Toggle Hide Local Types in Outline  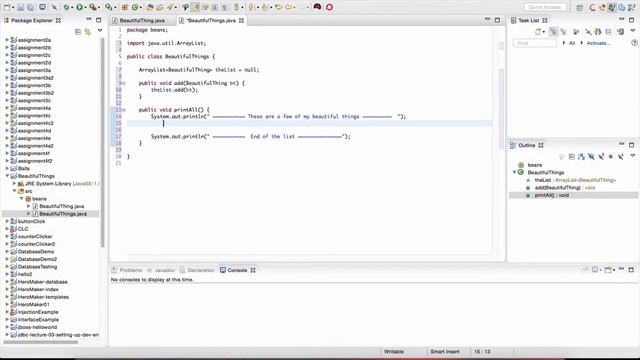(x=620, y=157)
